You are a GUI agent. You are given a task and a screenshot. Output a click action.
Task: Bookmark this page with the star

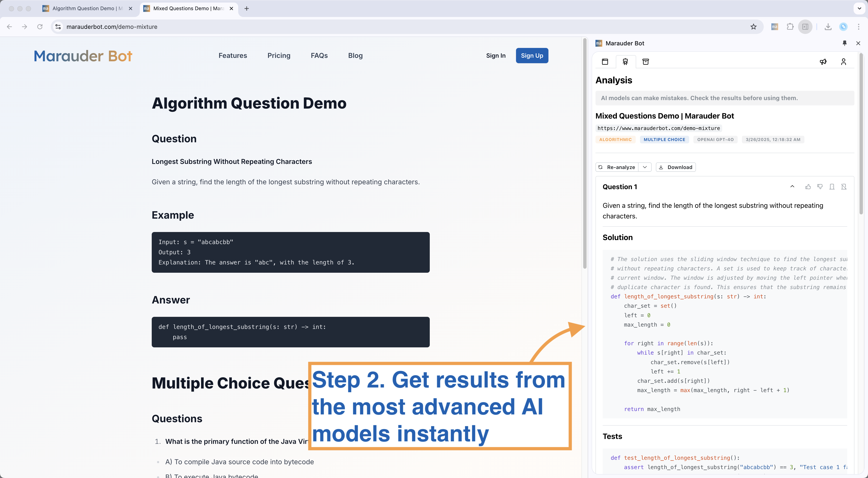(753, 27)
